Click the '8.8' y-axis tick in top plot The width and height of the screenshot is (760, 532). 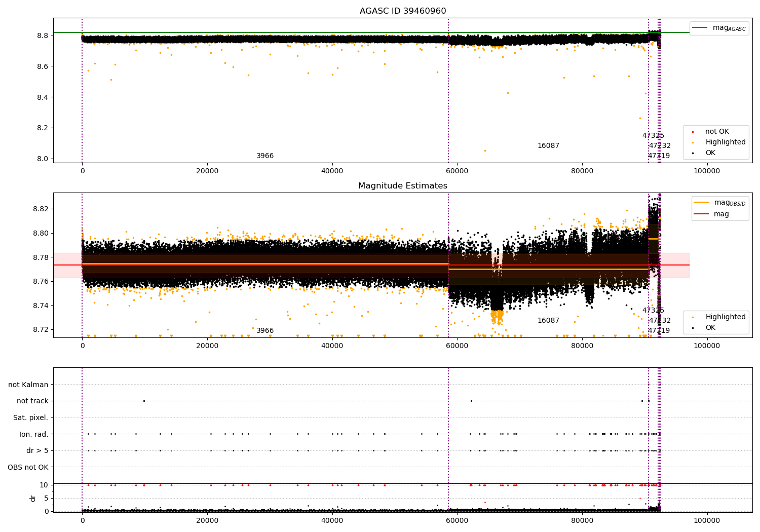click(x=43, y=35)
